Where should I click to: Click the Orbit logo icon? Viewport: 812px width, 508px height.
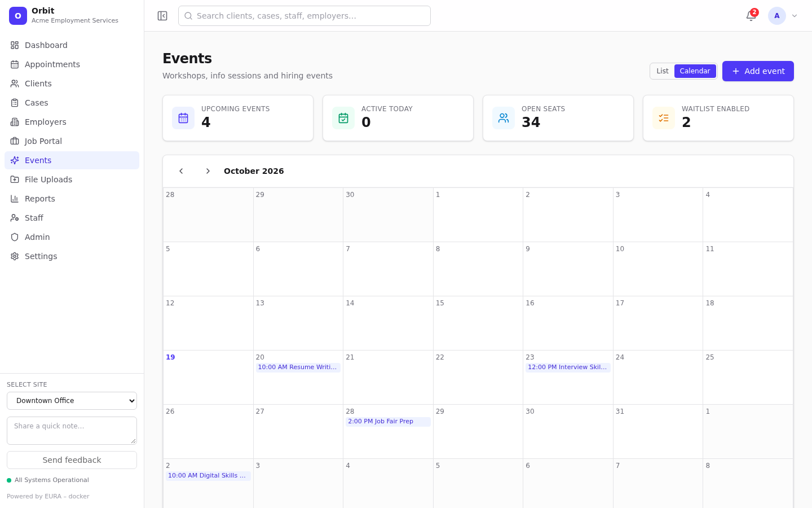(18, 16)
